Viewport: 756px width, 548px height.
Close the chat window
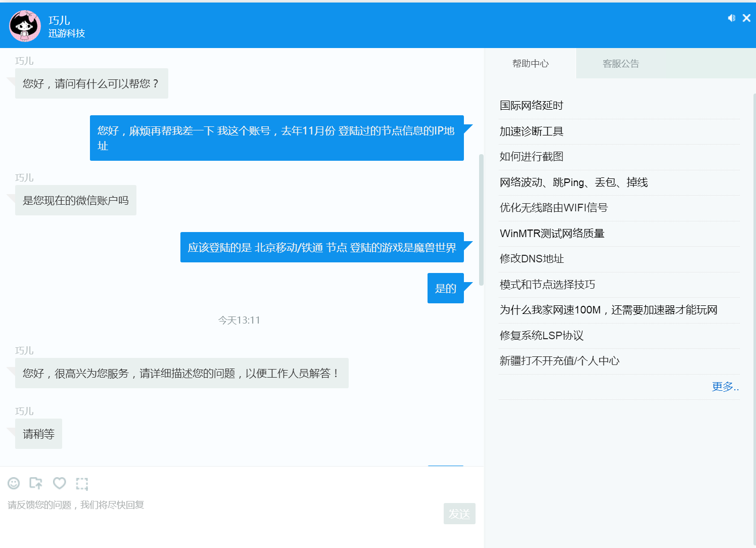click(746, 18)
